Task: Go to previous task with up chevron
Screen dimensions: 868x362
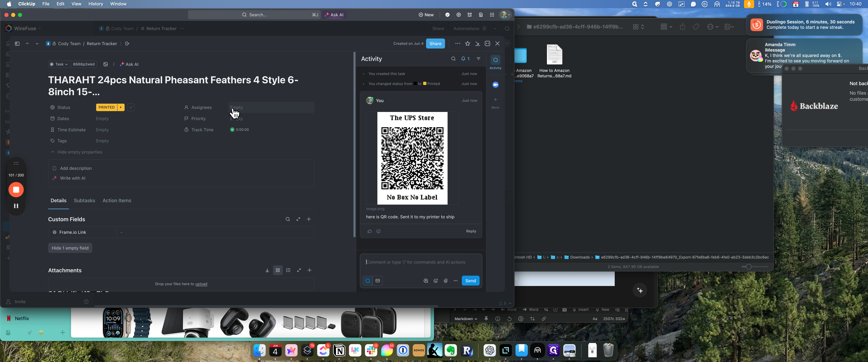Action: pos(27,43)
